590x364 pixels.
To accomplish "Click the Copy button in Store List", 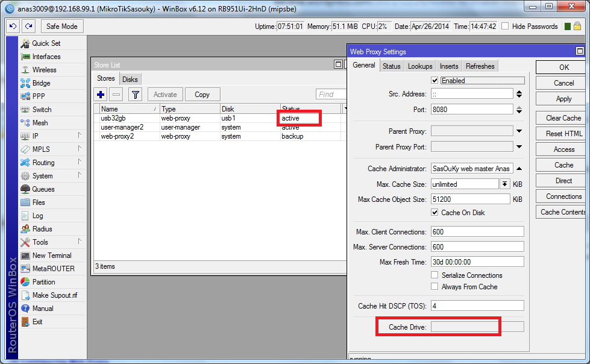I will (202, 95).
